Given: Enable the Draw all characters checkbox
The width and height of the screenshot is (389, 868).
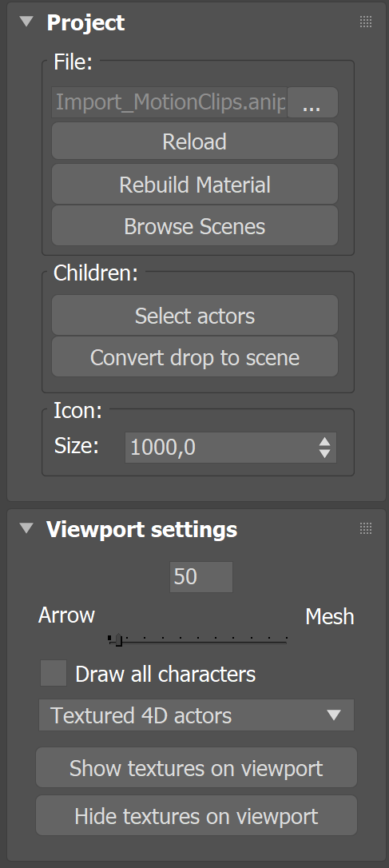Looking at the screenshot, I should (x=54, y=673).
